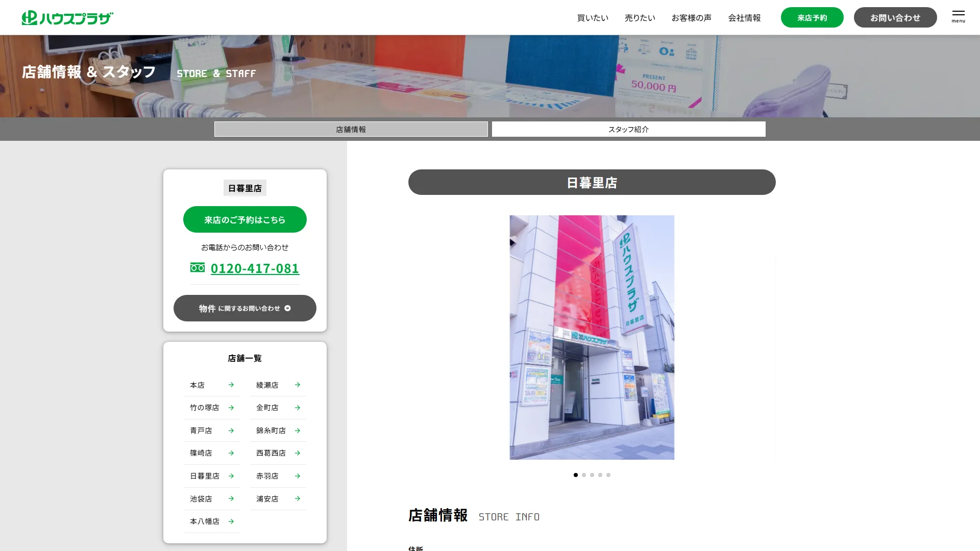Select the first carousel pagination dot

tap(576, 475)
